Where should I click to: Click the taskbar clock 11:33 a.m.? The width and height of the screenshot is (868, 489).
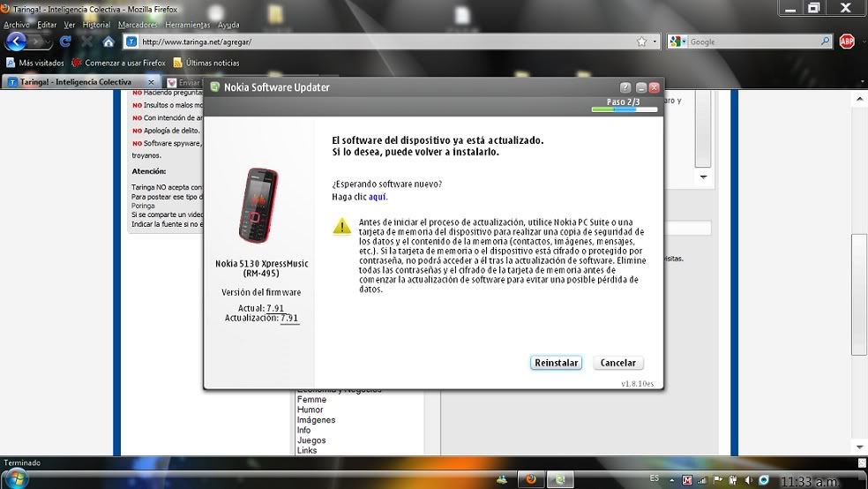[808, 482]
